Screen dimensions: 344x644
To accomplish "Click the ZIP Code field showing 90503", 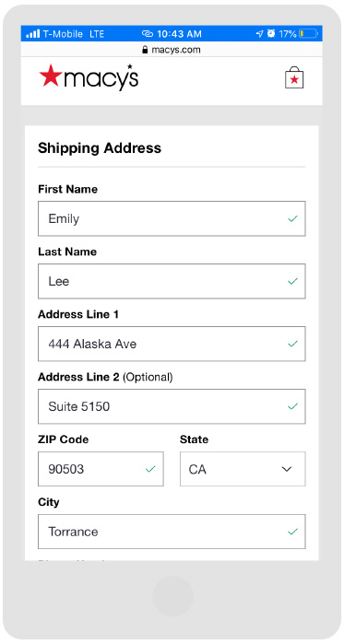I will 101,469.
